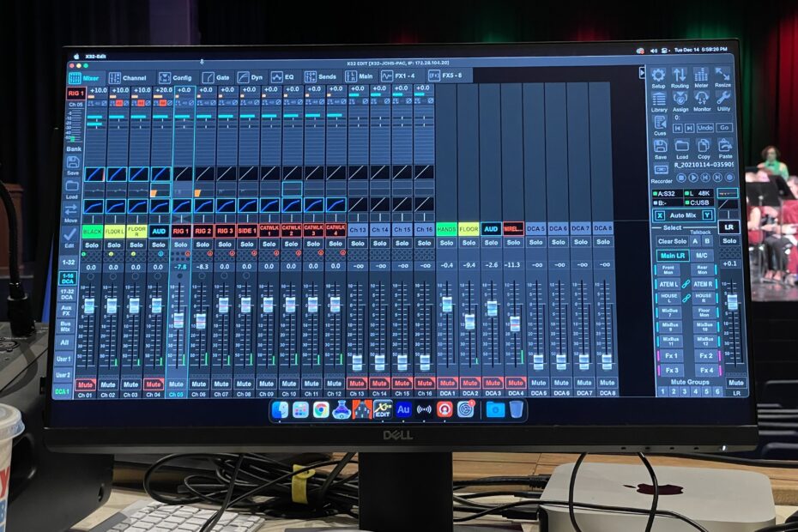Click the Meter icon
This screenshot has height=532, width=798.
coord(701,76)
